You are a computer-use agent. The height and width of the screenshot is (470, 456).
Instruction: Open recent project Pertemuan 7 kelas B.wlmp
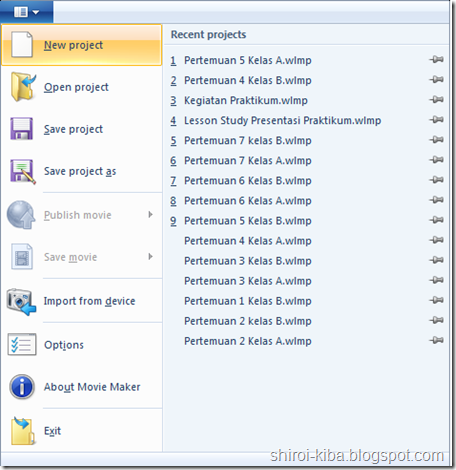[x=248, y=141]
